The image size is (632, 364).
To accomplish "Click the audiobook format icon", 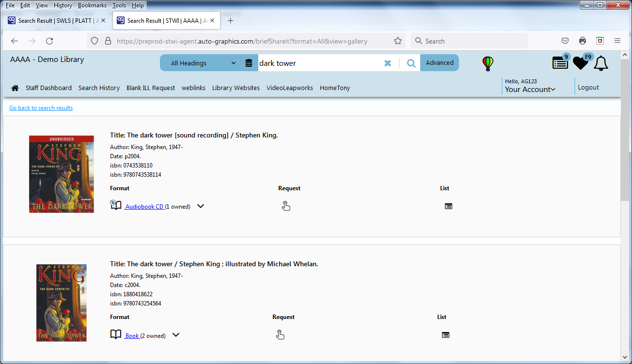I will pos(115,205).
